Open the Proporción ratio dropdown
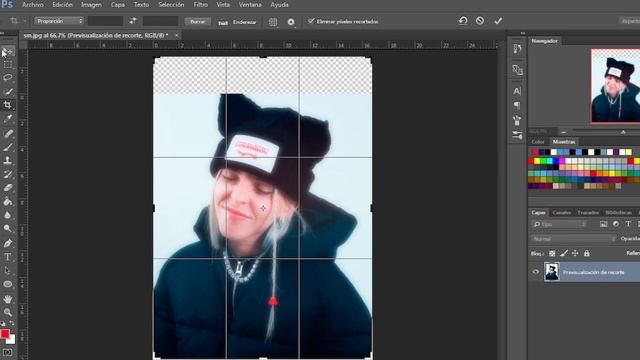 click(x=59, y=21)
